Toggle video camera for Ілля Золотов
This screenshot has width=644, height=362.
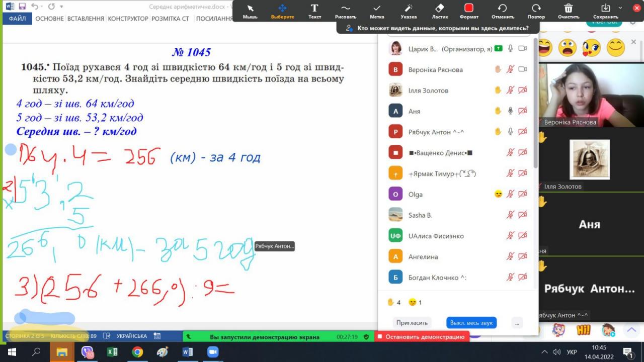(x=523, y=90)
